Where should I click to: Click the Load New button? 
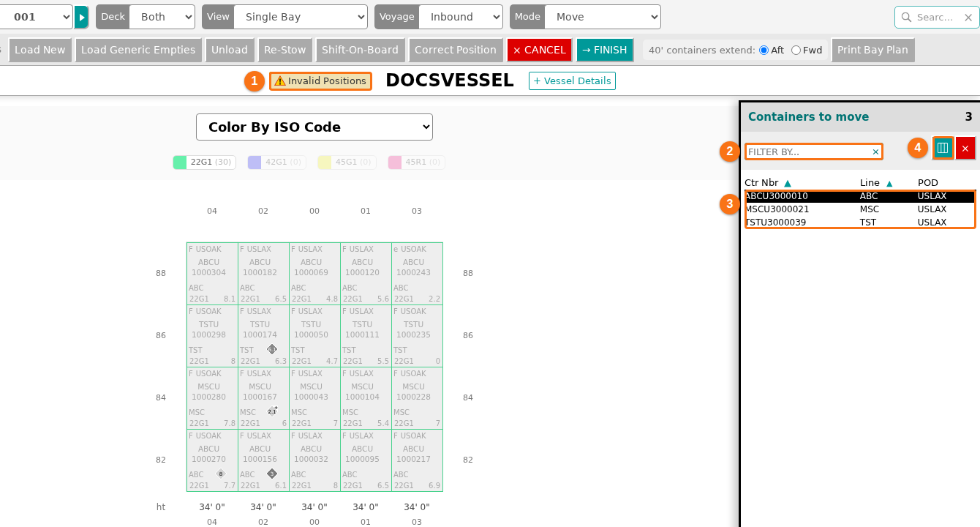pyautogui.click(x=40, y=50)
